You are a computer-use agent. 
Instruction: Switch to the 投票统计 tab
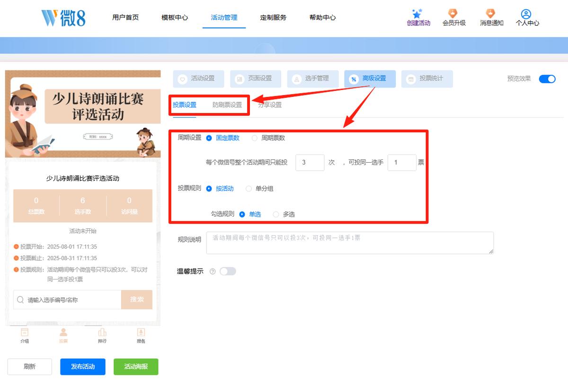pos(427,79)
